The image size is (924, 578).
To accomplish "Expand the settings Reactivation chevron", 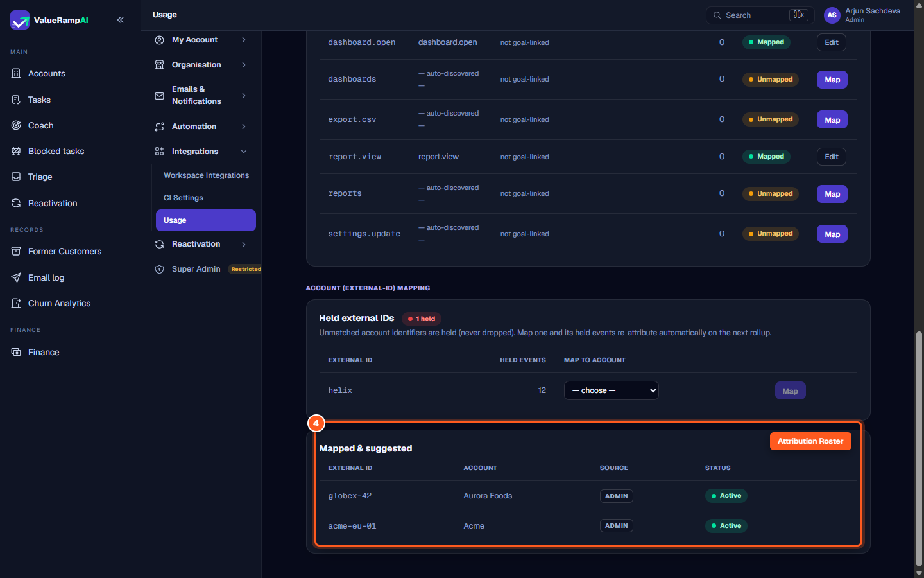I will pos(244,244).
